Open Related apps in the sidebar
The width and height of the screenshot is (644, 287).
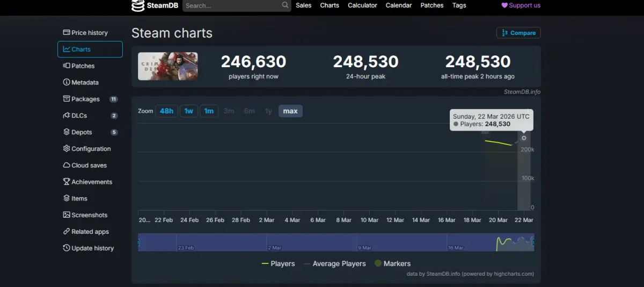coord(90,232)
